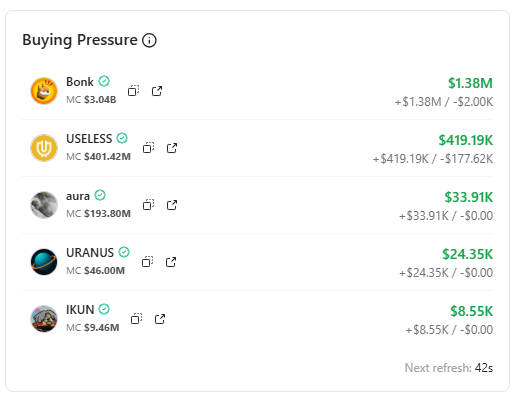Click the $1.38M Bonk buying amount

470,83
